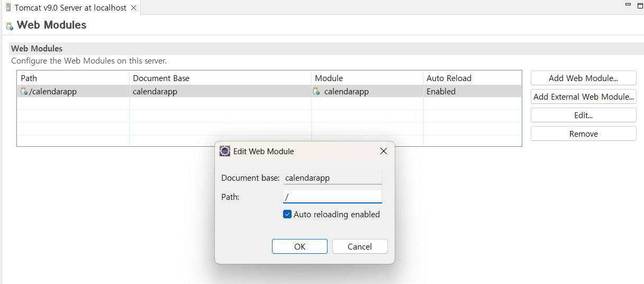Click the Module column header
This screenshot has height=284, width=644.
click(x=367, y=78)
